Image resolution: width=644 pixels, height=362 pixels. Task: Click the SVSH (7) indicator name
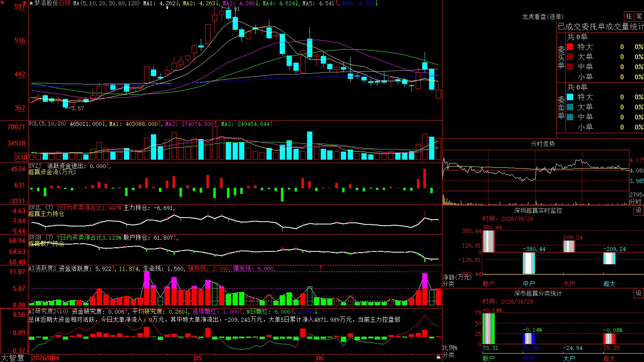click(x=41, y=238)
